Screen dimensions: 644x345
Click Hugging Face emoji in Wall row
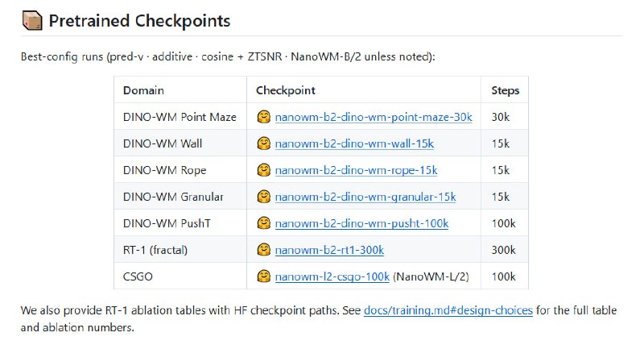point(264,143)
